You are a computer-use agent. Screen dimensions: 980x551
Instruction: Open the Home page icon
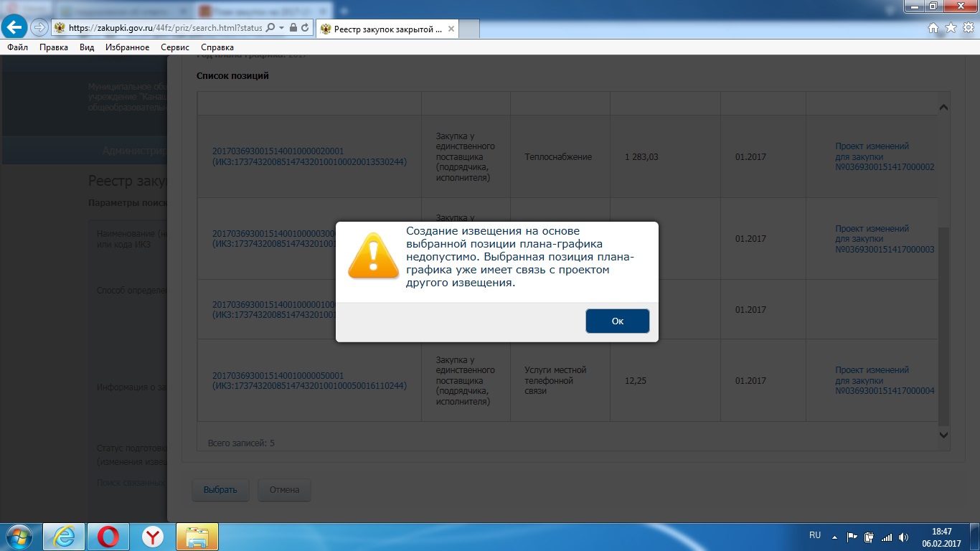933,28
